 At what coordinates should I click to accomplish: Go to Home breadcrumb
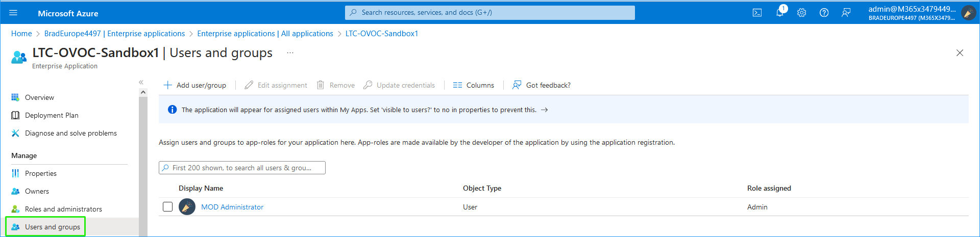point(21,34)
